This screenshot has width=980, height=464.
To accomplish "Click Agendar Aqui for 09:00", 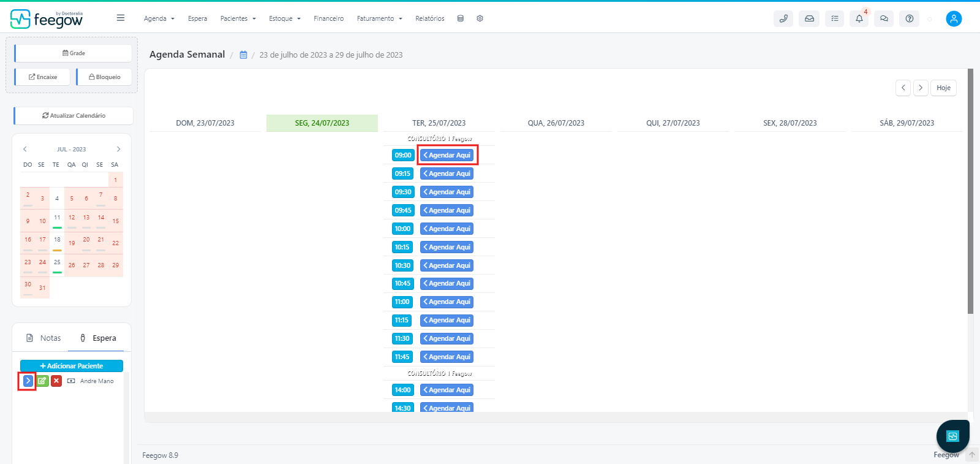I will click(x=447, y=155).
